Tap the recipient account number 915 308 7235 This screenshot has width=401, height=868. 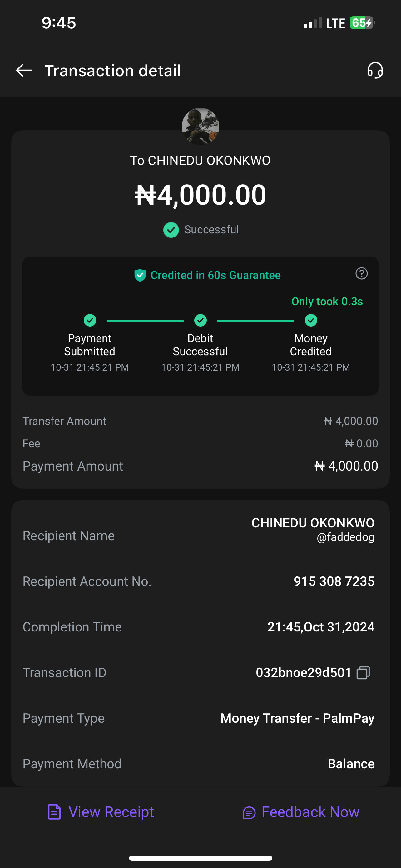click(334, 581)
